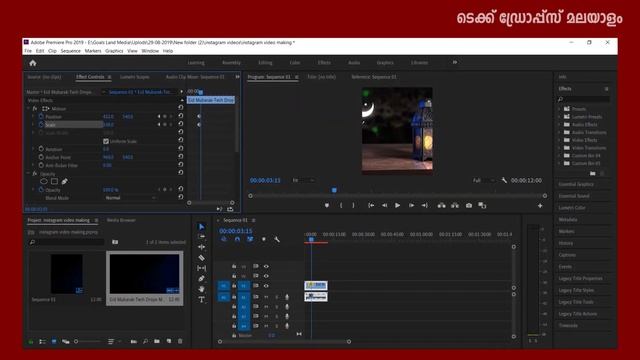
Task: Create 4-point polygon mask under Opacity
Action: pos(54,181)
